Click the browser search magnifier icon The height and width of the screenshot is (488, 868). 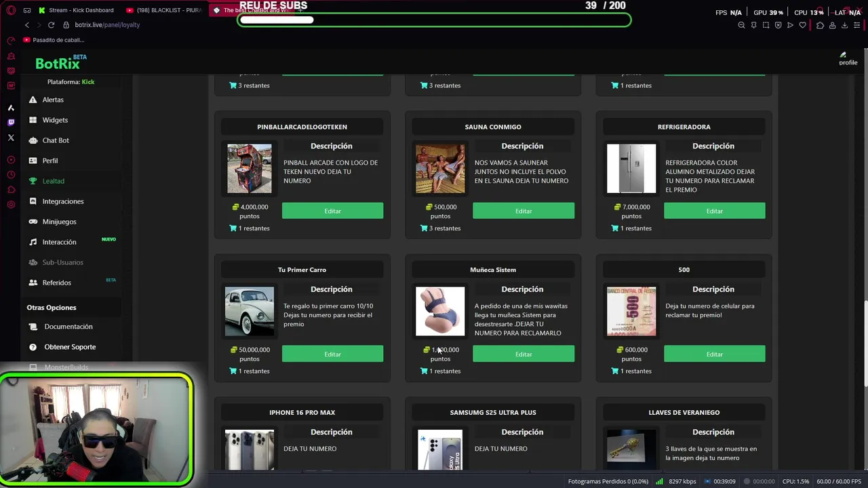click(741, 25)
